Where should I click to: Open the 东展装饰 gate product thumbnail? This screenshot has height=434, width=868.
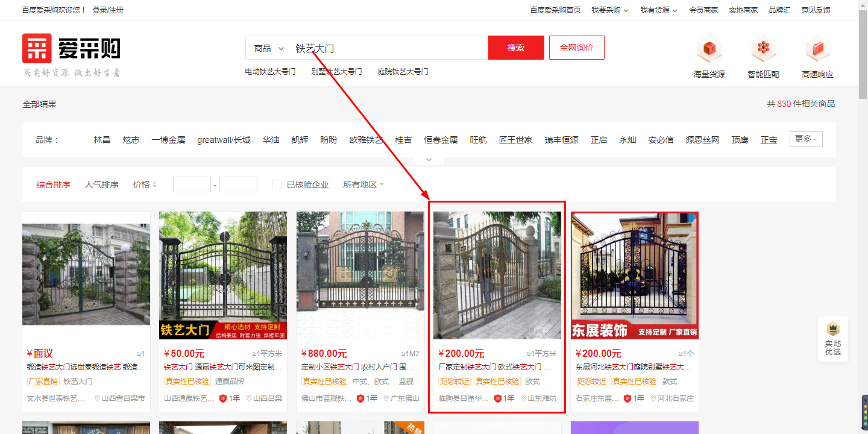coord(634,275)
